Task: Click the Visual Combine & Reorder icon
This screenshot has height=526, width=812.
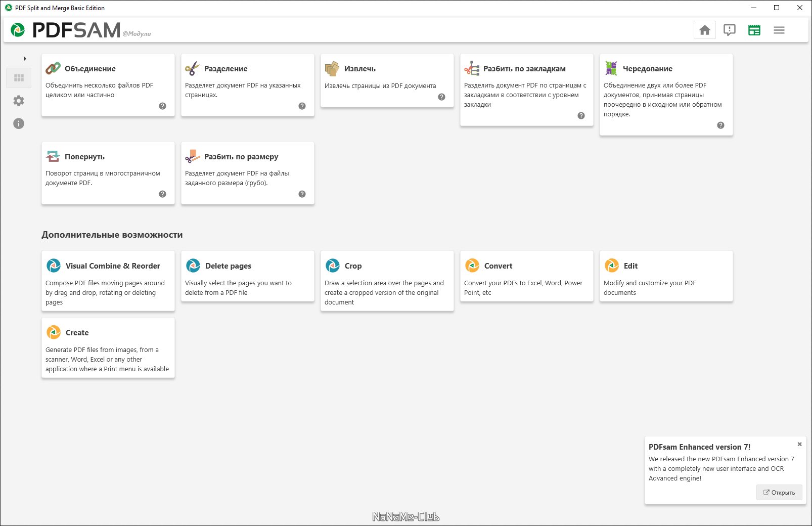Action: pos(54,266)
